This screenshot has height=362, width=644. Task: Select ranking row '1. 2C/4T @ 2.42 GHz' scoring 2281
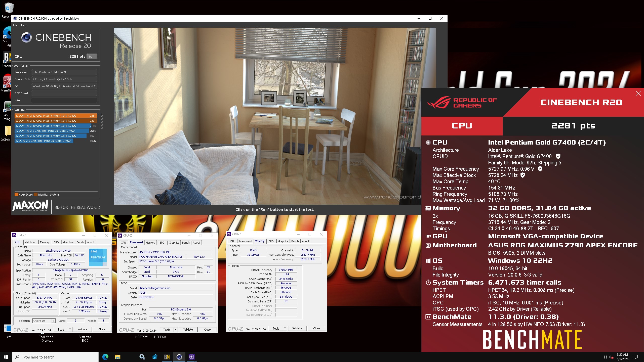click(56, 116)
